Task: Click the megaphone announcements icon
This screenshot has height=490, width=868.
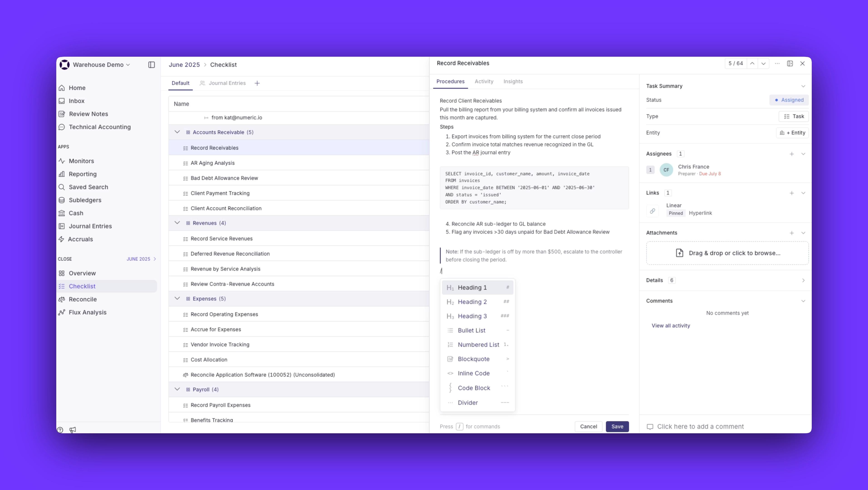Action: tap(72, 430)
